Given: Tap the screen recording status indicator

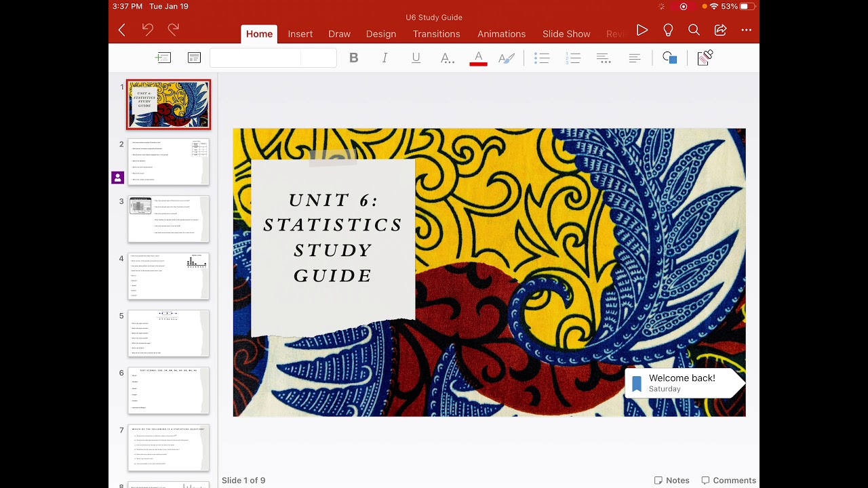Looking at the screenshot, I should 683,6.
